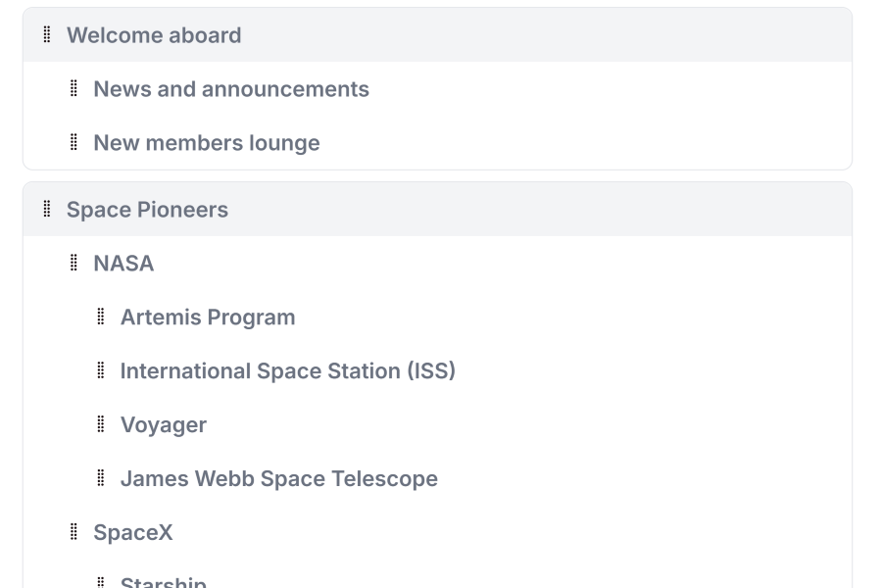Click the NASA drag handle icon

click(73, 264)
